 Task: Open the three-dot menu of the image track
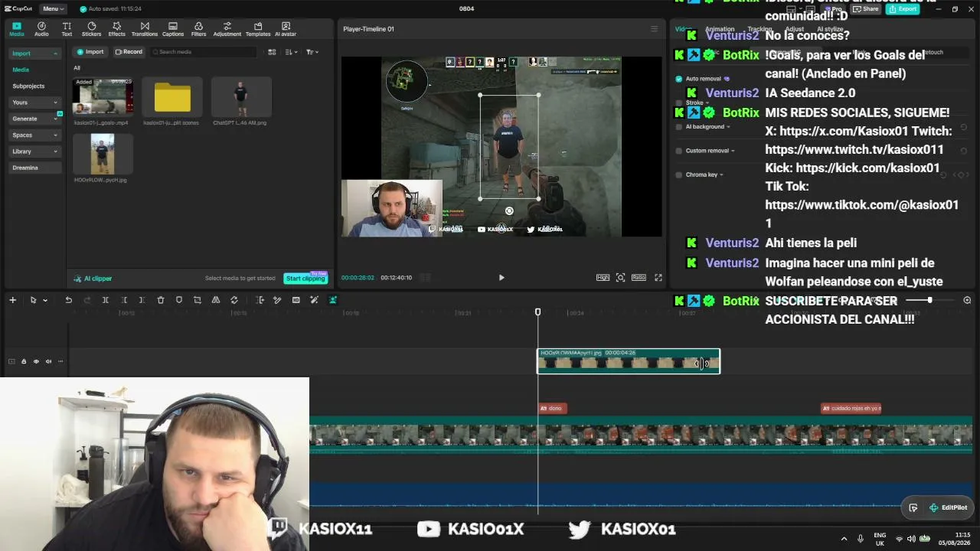(60, 361)
